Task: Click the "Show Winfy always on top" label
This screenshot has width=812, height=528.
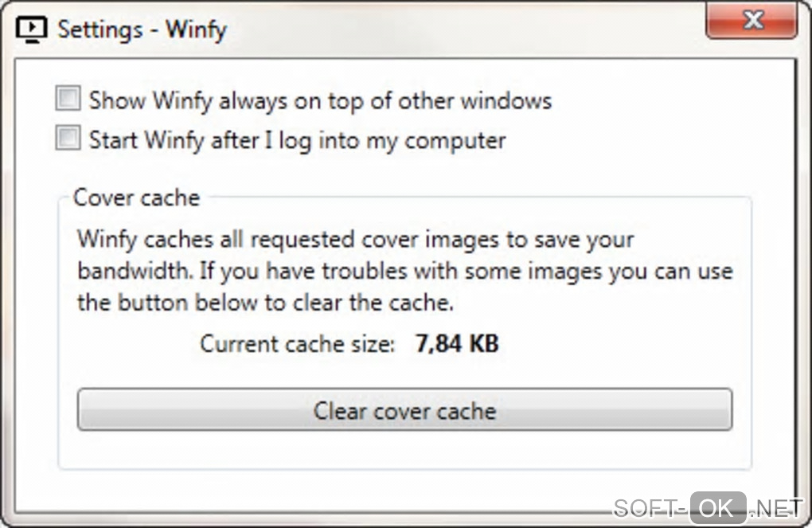Action: [320, 100]
